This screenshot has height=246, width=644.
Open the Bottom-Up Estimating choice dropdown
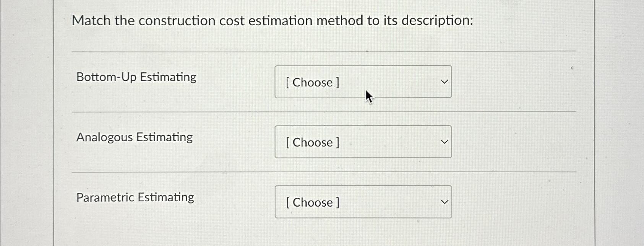click(x=363, y=82)
